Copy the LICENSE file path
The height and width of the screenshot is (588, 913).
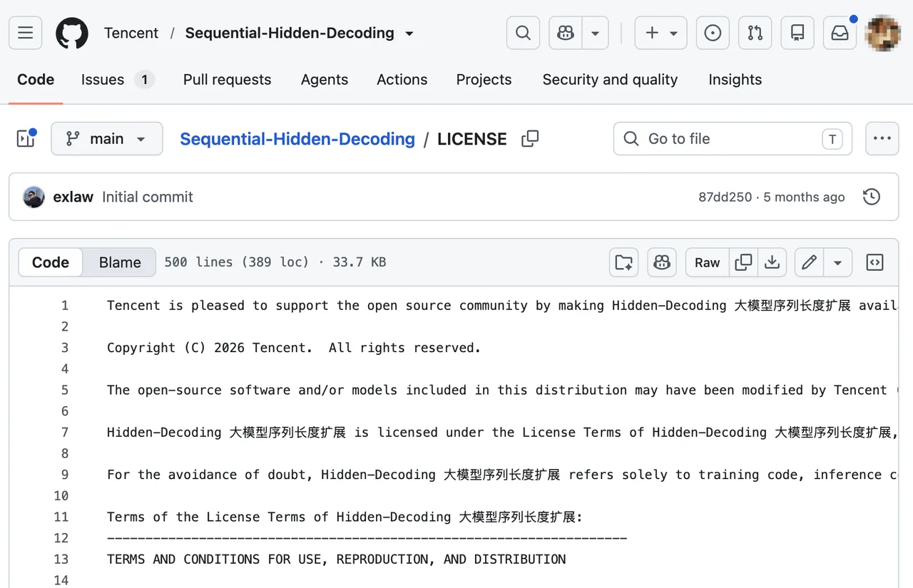tap(530, 139)
